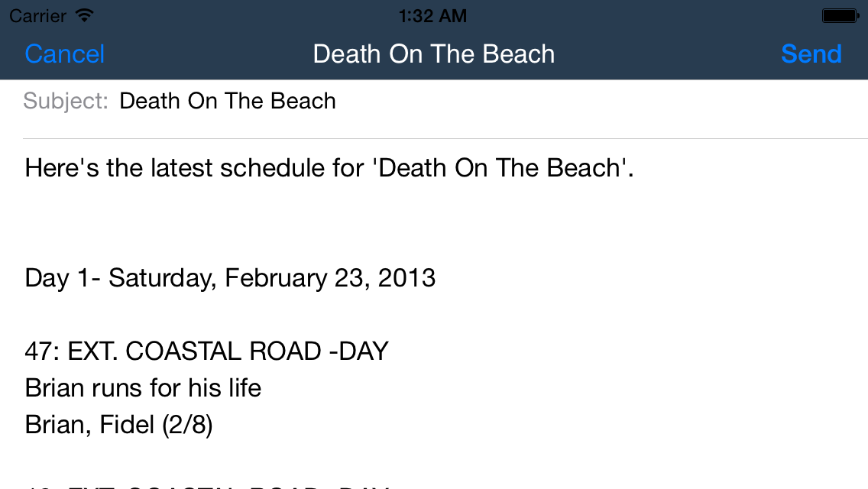Tap the "Brian, Fidel (2/8)" cast line
868x489 pixels.
tap(118, 425)
